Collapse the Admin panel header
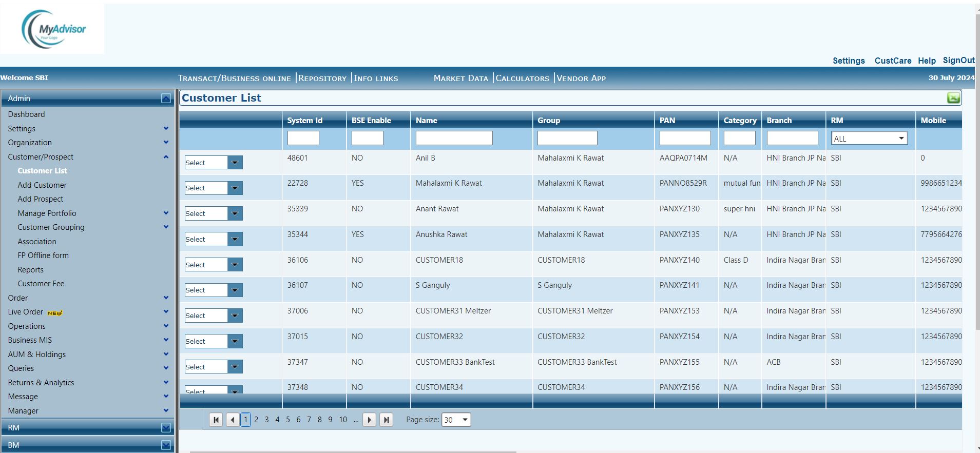The image size is (980, 453). (166, 99)
